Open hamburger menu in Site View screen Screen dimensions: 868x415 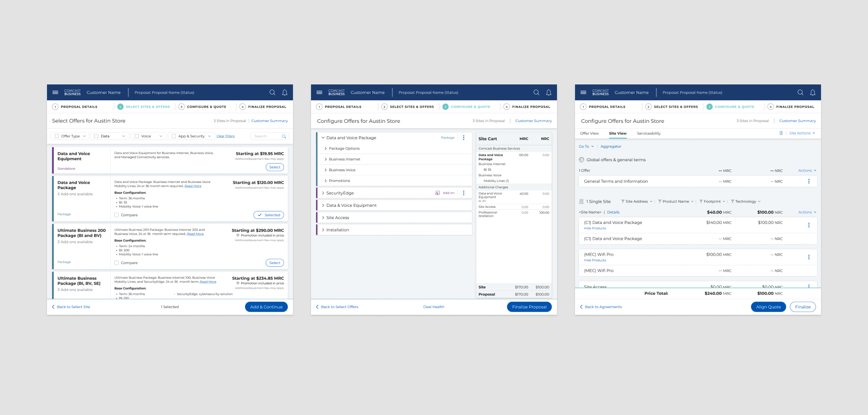[x=583, y=92]
